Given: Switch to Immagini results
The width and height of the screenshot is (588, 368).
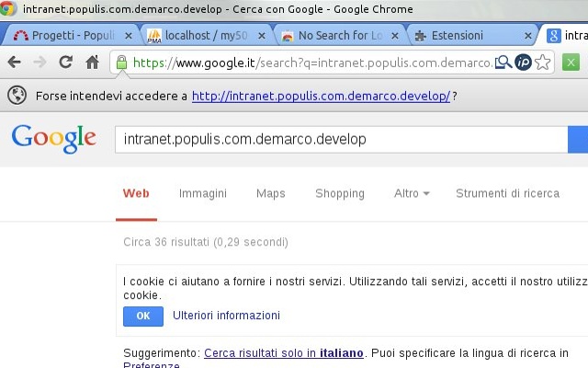Looking at the screenshot, I should 203,193.
